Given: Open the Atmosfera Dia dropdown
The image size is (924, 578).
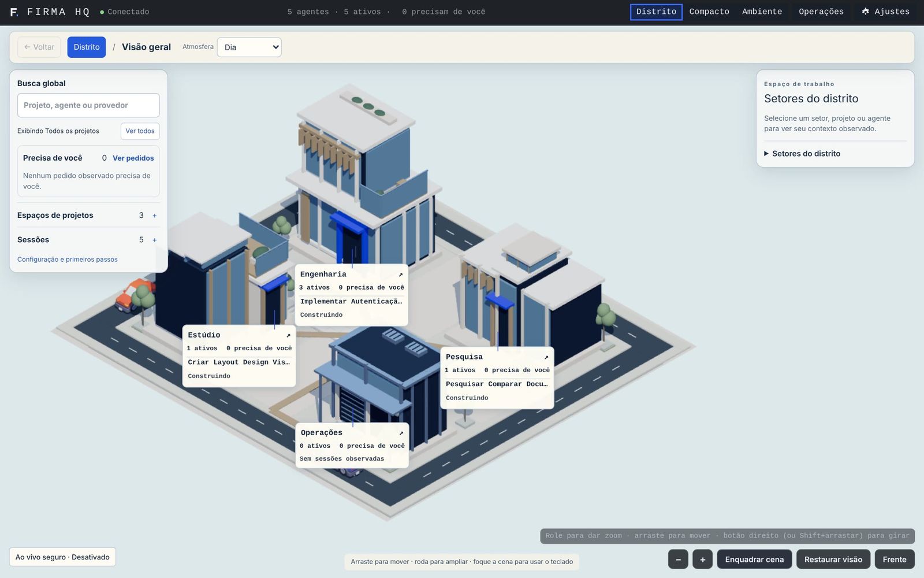Looking at the screenshot, I should (x=249, y=47).
